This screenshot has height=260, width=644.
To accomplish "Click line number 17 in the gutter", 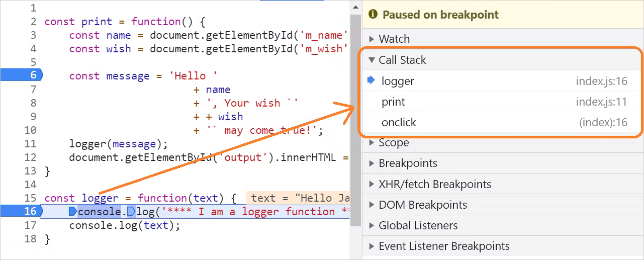I will (x=30, y=225).
